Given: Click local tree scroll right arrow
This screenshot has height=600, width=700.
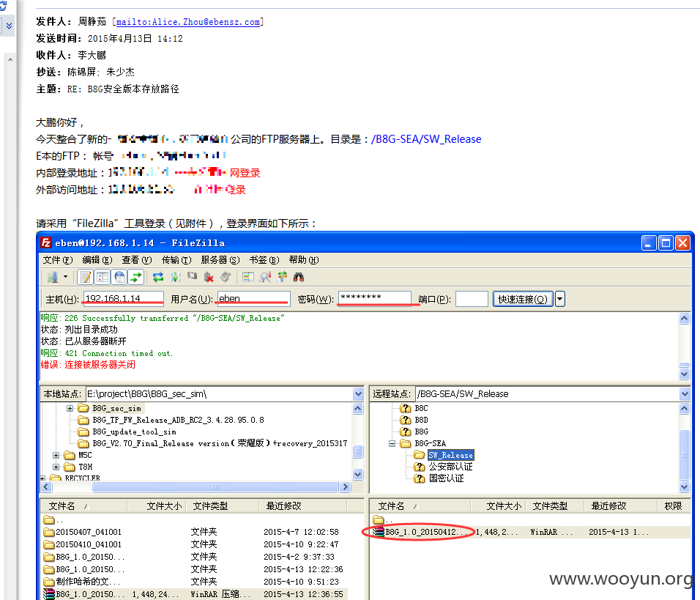Looking at the screenshot, I should [x=345, y=487].
